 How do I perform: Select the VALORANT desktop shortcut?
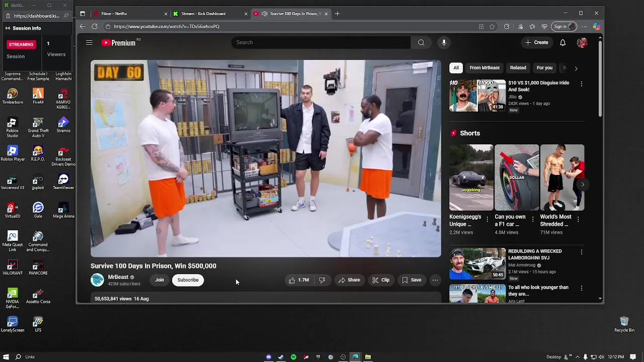13,267
